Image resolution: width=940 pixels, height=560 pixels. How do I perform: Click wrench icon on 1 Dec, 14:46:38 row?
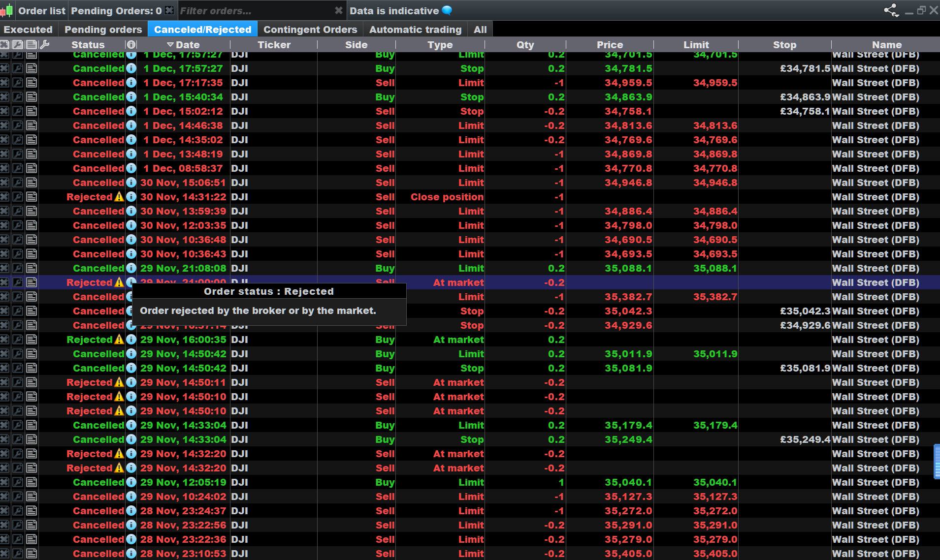click(x=18, y=125)
